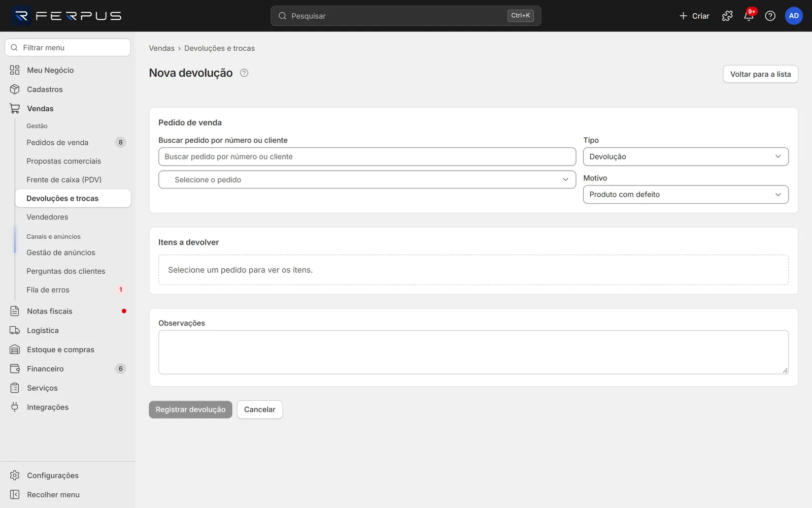Image resolution: width=812 pixels, height=508 pixels.
Task: Open Fila de erros
Action: (x=73, y=290)
